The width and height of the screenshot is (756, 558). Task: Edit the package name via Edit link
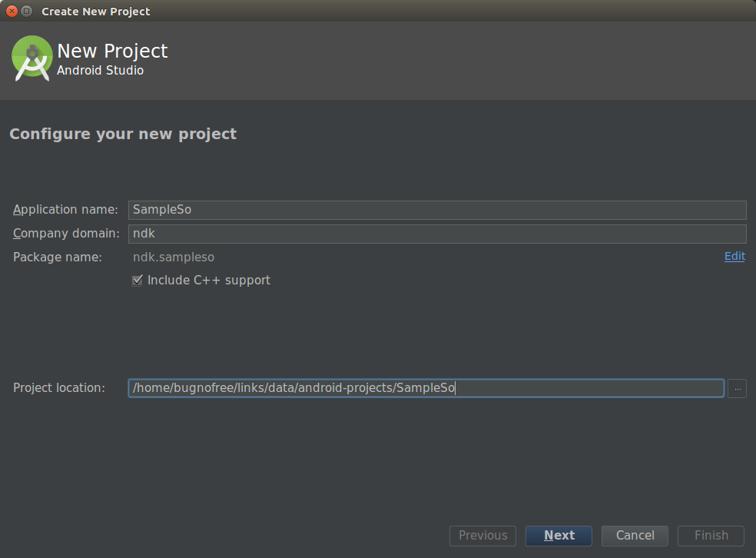click(x=734, y=257)
